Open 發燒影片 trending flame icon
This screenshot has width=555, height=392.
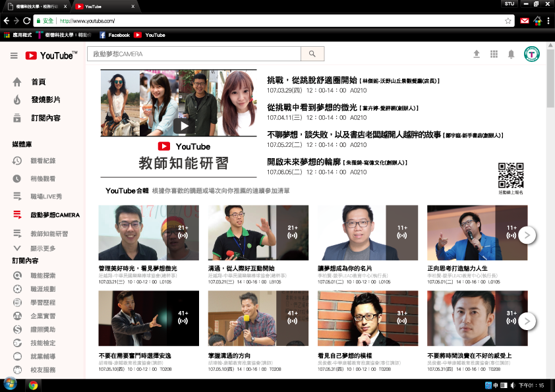17,99
